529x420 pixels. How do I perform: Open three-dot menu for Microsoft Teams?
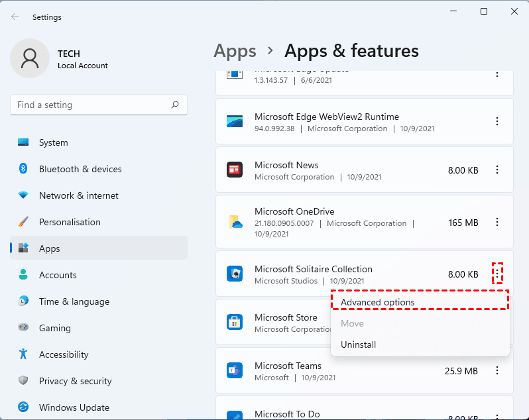[x=497, y=371]
